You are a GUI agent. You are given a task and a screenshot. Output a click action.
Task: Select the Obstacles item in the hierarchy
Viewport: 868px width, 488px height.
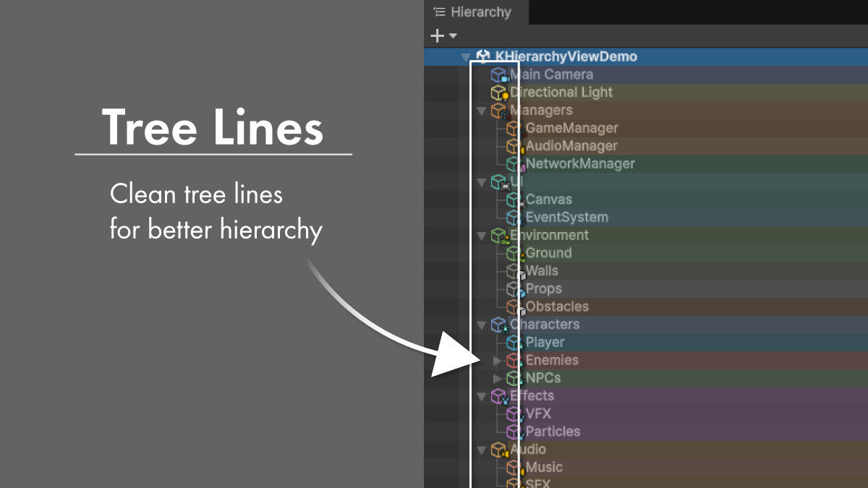pyautogui.click(x=557, y=307)
